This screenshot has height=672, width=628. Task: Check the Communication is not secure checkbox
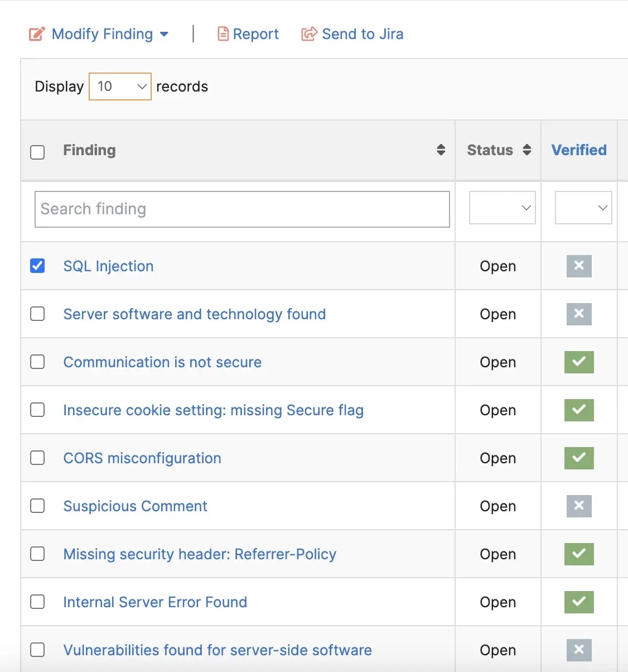point(37,362)
